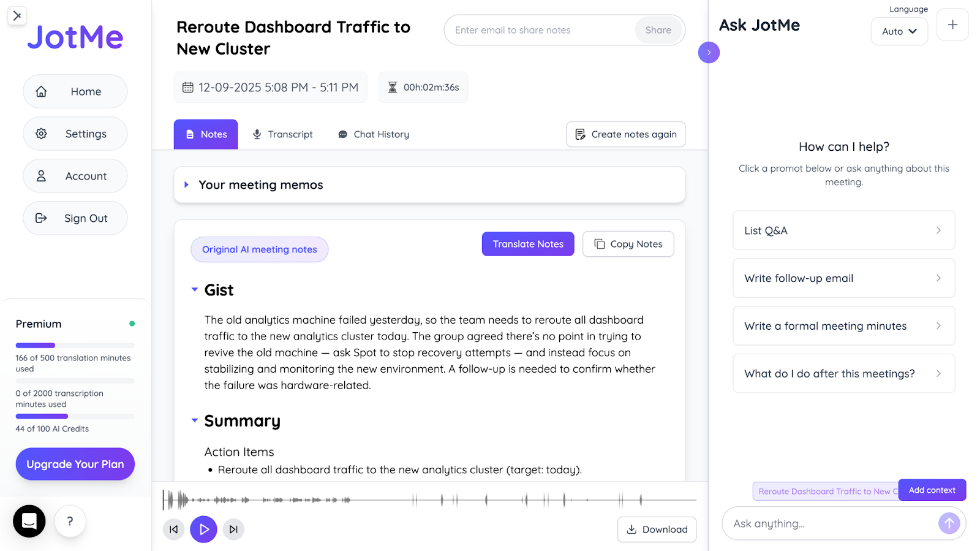Open Settings from the sidebar
The height and width of the screenshot is (551, 980).
[x=75, y=134]
